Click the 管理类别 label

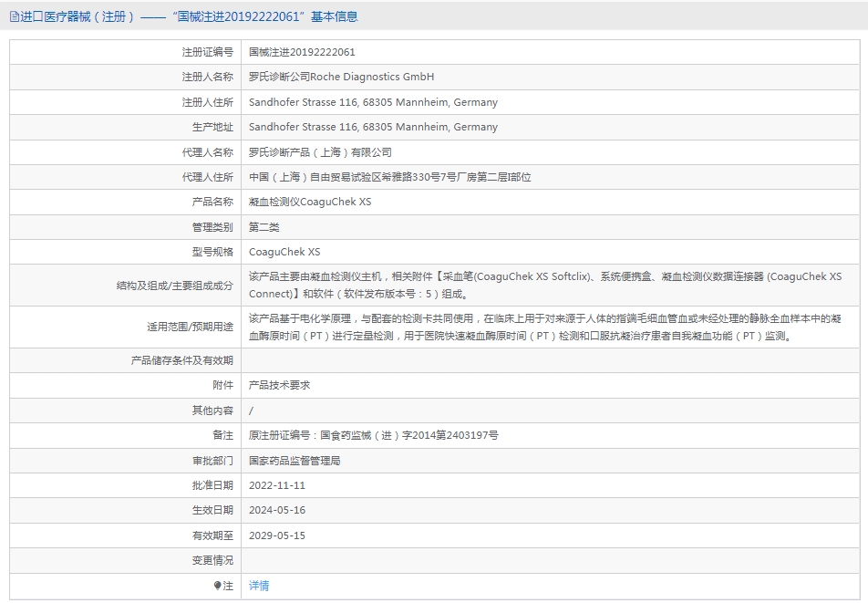pyautogui.click(x=212, y=227)
